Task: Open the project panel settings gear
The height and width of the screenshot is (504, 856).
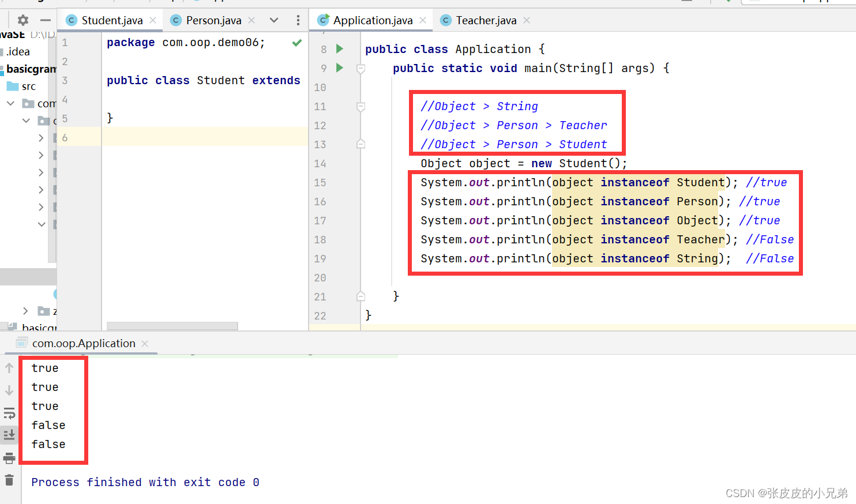Action: [x=23, y=20]
